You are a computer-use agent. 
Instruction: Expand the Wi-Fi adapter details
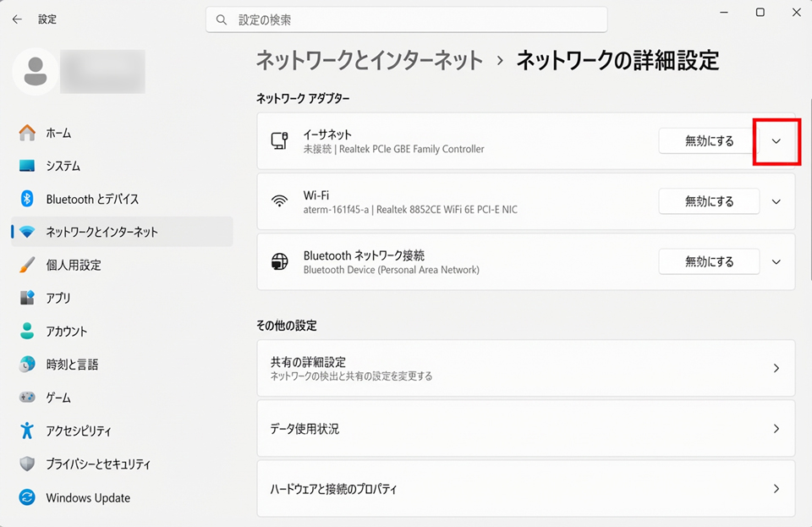(x=776, y=201)
